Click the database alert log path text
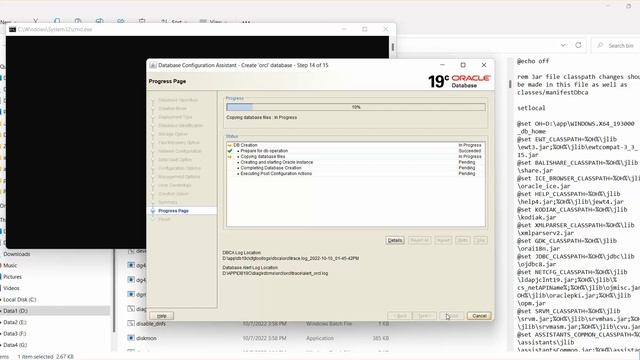 coord(275,273)
